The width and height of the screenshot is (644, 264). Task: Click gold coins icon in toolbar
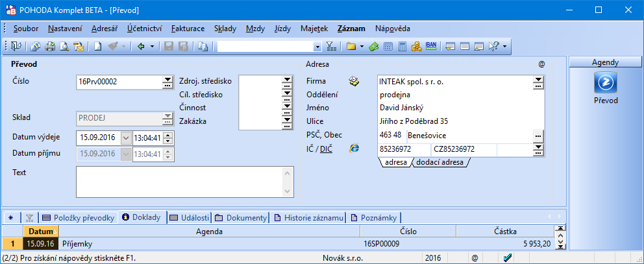(417, 47)
